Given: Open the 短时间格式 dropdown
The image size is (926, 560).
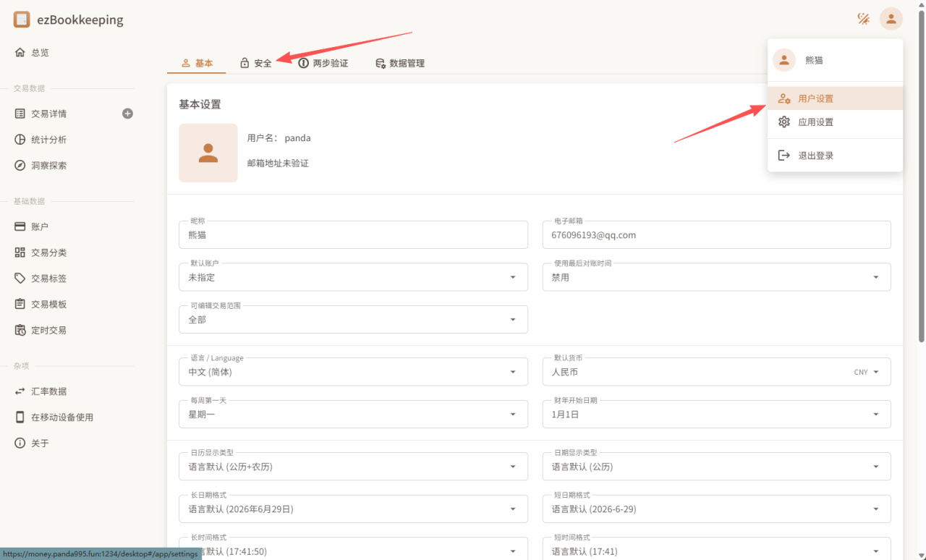Looking at the screenshot, I should coord(716,549).
